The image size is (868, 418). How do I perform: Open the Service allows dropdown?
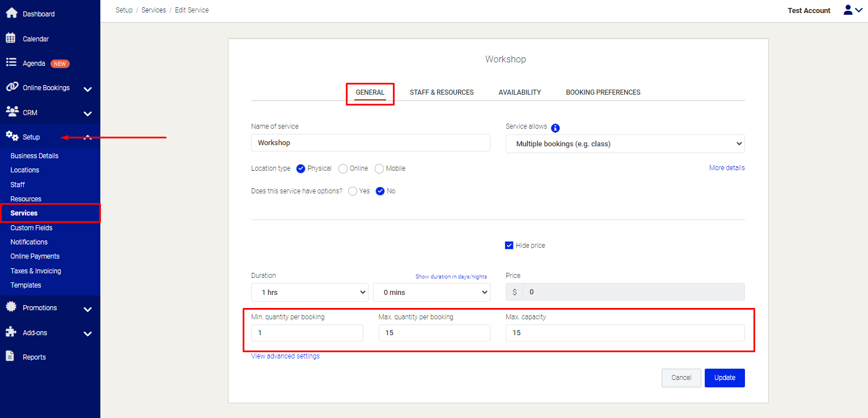click(x=625, y=144)
